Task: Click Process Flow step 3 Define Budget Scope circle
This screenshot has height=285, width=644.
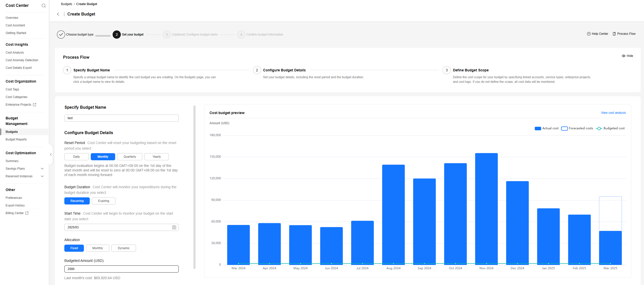Action: (447, 70)
